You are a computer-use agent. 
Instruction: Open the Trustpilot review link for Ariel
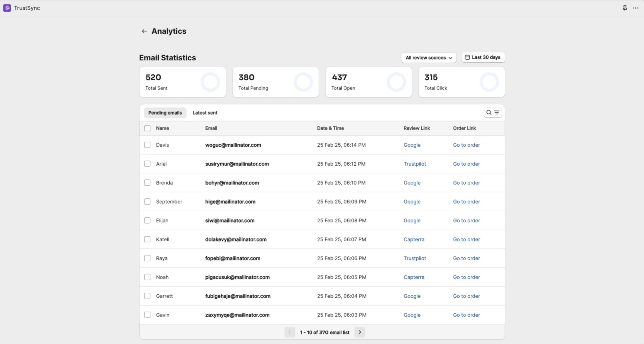(415, 164)
